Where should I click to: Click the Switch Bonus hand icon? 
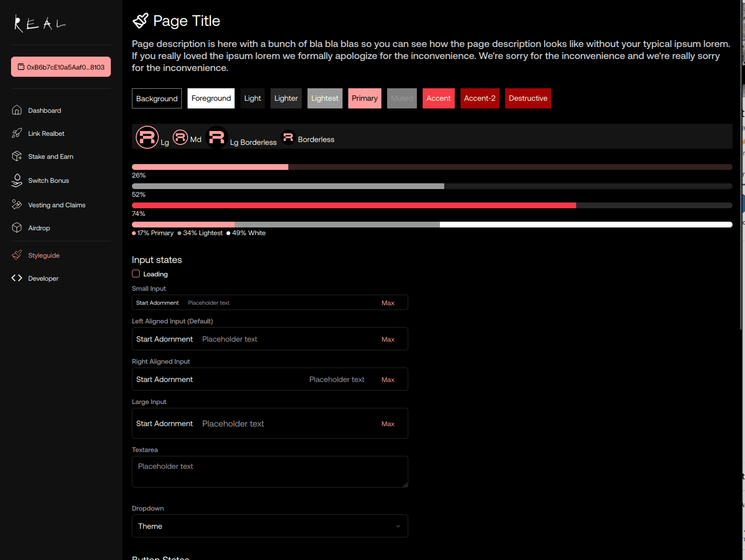click(x=17, y=180)
